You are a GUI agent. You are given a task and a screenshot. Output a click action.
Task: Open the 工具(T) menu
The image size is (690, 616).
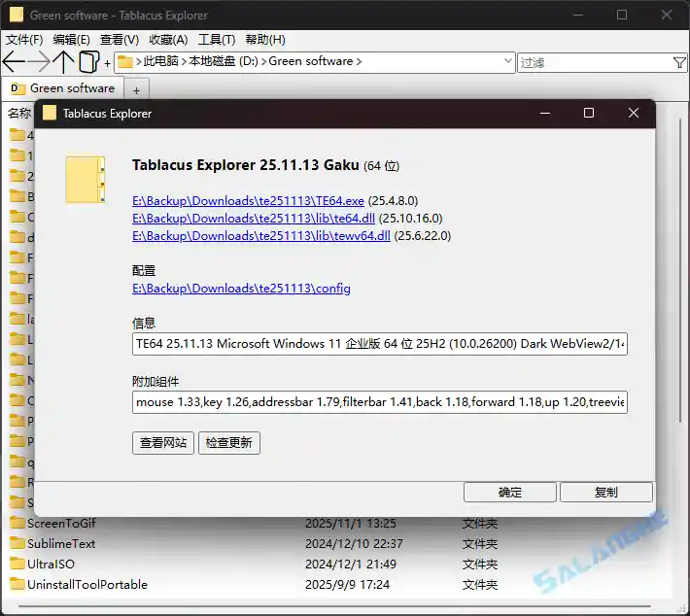(217, 40)
